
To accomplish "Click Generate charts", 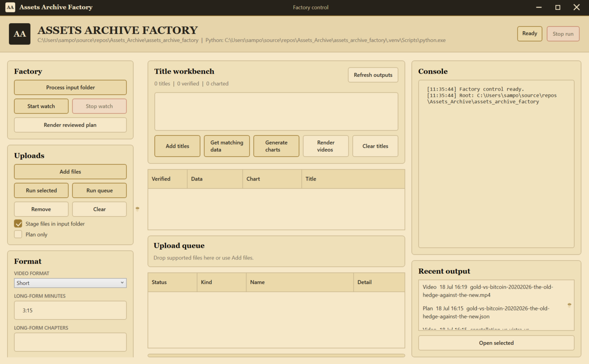I will (276, 146).
